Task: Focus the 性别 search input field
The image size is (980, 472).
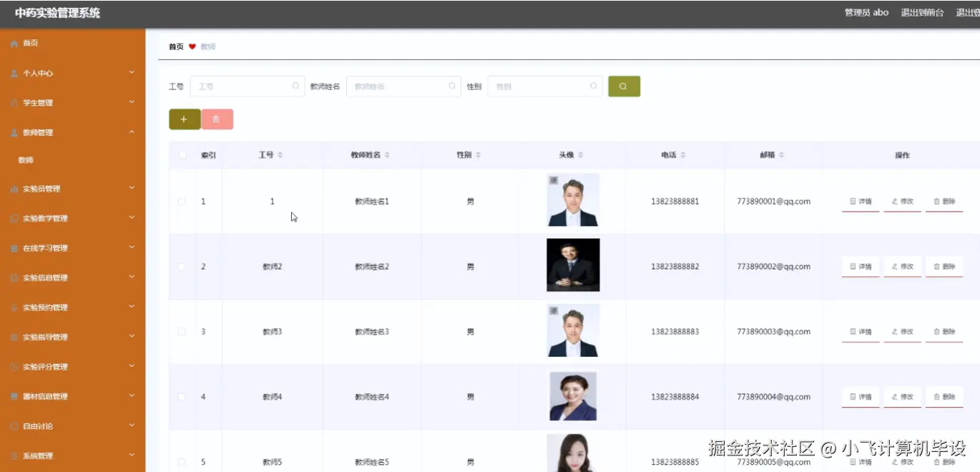Action: 545,87
